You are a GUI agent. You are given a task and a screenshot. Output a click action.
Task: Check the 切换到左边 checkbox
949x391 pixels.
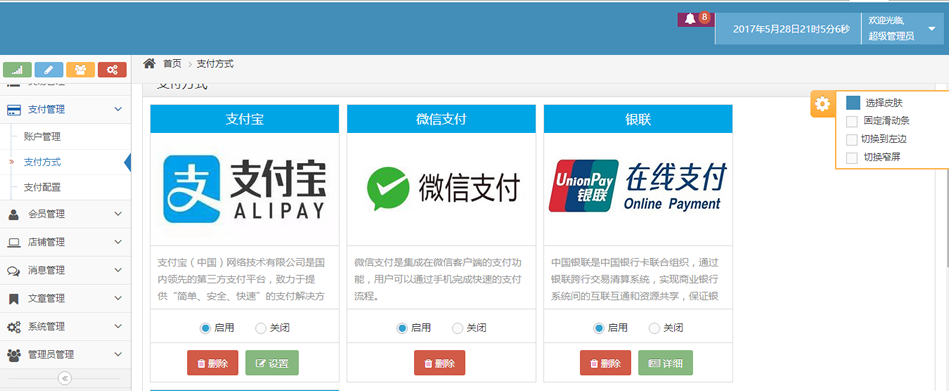coord(852,140)
